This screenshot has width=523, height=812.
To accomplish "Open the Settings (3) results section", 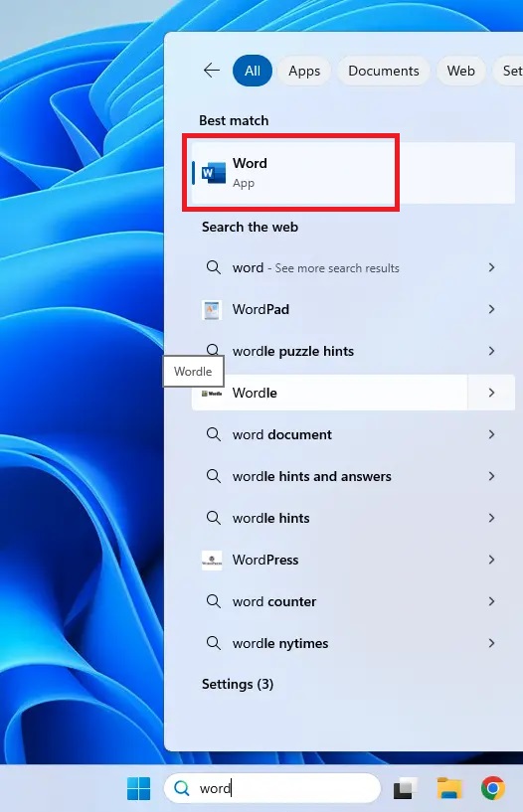I will 238,684.
